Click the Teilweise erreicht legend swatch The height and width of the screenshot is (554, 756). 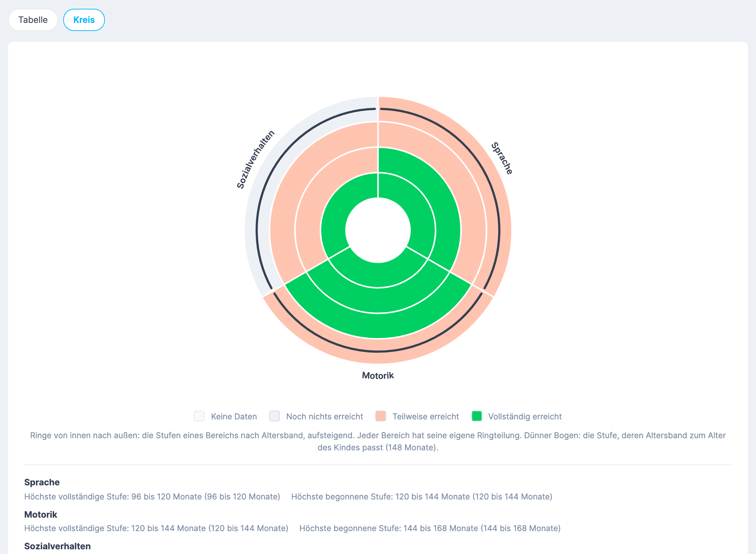point(381,416)
